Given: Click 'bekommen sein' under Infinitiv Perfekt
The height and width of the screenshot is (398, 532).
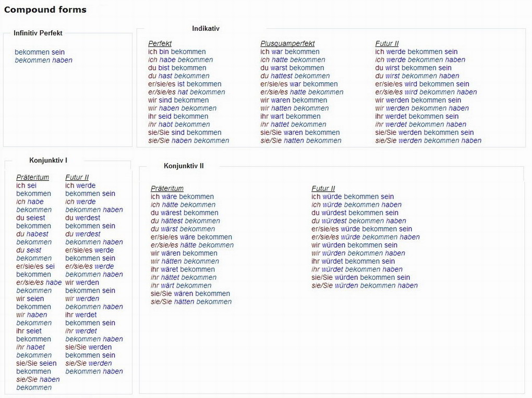Looking at the screenshot, I should (x=40, y=52).
